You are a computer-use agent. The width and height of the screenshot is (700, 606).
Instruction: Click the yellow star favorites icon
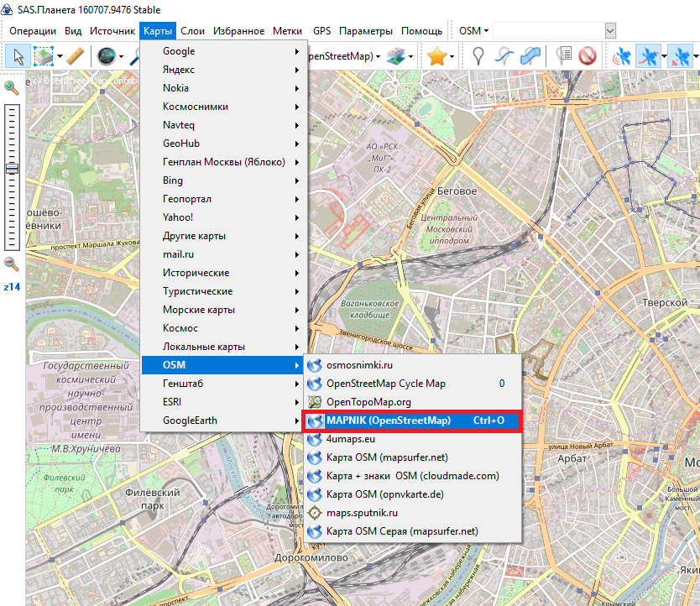click(x=436, y=56)
